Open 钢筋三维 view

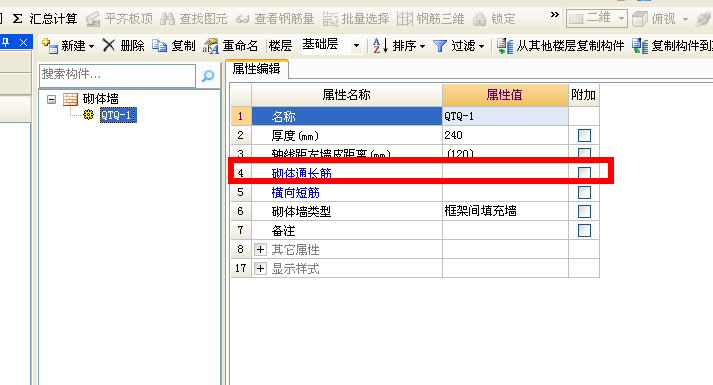coord(431,19)
